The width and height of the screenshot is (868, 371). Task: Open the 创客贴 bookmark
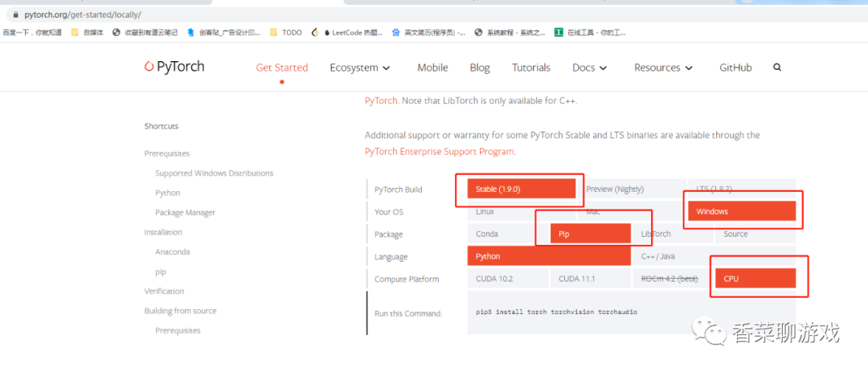point(223,33)
